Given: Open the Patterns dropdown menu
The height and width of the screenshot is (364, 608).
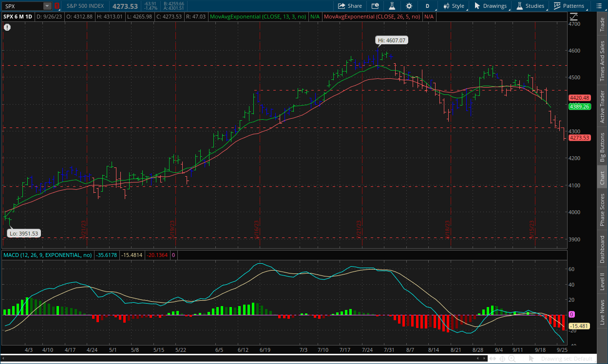Looking at the screenshot, I should point(569,6).
